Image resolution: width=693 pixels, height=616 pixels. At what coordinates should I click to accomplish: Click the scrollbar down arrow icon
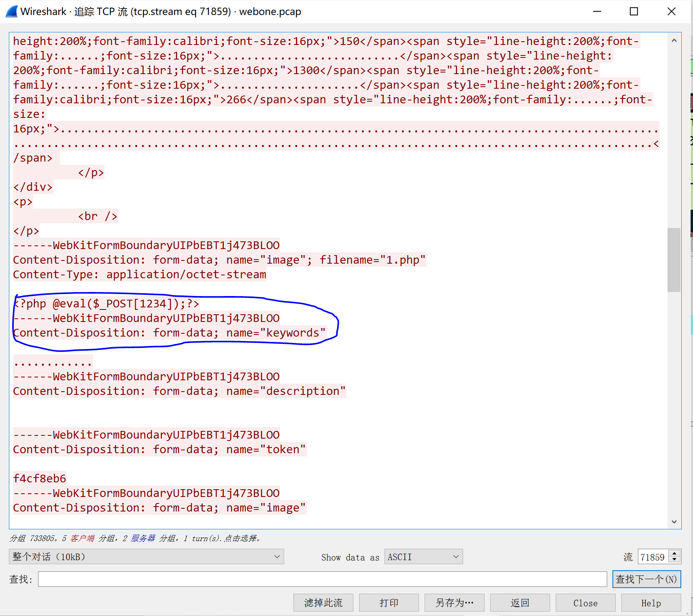(x=674, y=522)
